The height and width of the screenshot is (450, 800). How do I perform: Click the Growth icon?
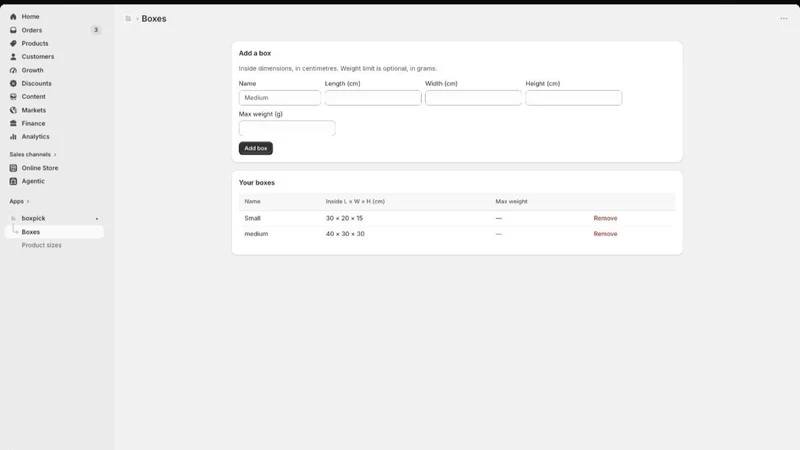(x=13, y=70)
